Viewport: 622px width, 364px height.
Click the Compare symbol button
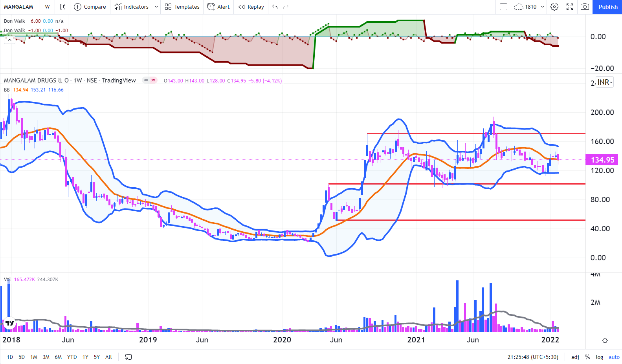tap(90, 7)
